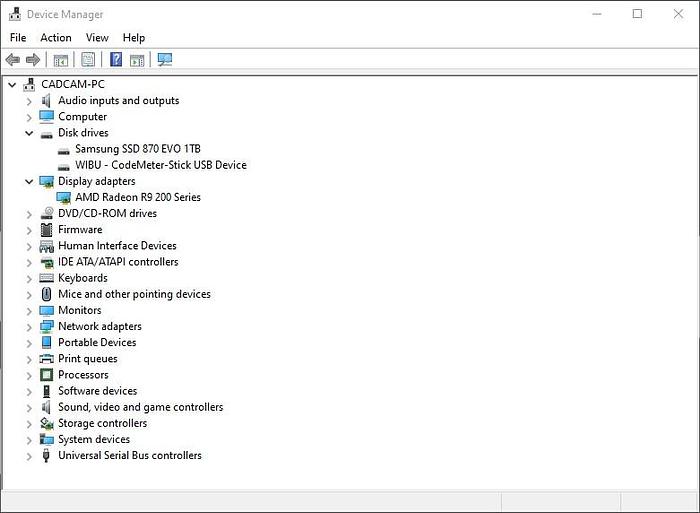Open the File menu
The width and height of the screenshot is (700, 513).
[x=18, y=38]
